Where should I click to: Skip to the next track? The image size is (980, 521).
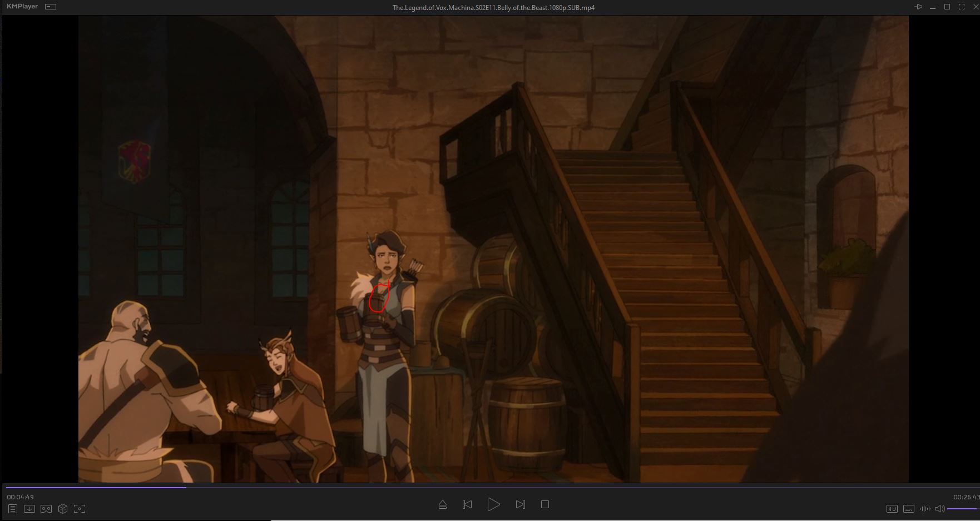point(520,504)
